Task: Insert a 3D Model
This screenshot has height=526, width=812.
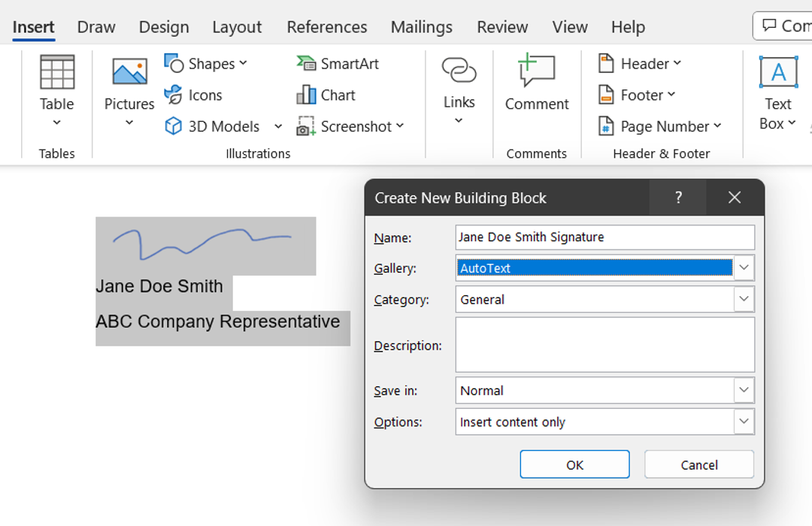Action: (218, 126)
